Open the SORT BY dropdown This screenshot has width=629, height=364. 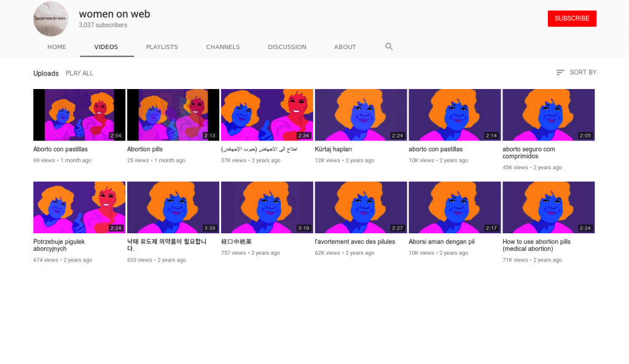[x=576, y=72]
